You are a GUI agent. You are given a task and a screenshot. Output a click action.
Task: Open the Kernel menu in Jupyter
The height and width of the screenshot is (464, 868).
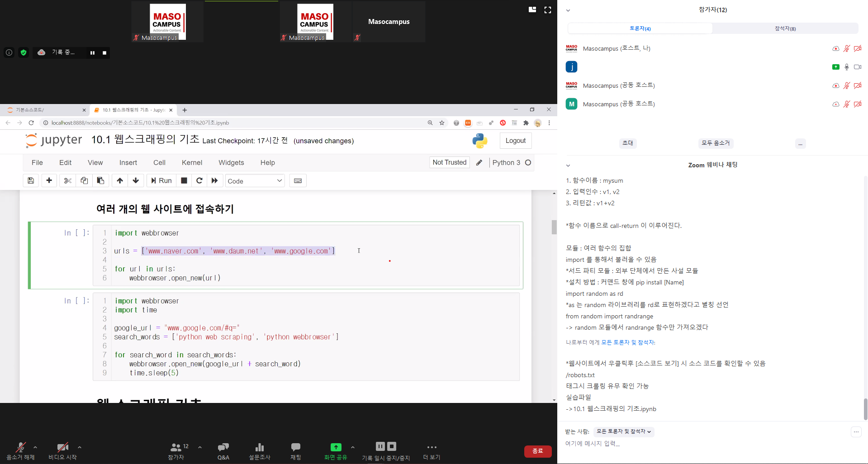pyautogui.click(x=192, y=163)
